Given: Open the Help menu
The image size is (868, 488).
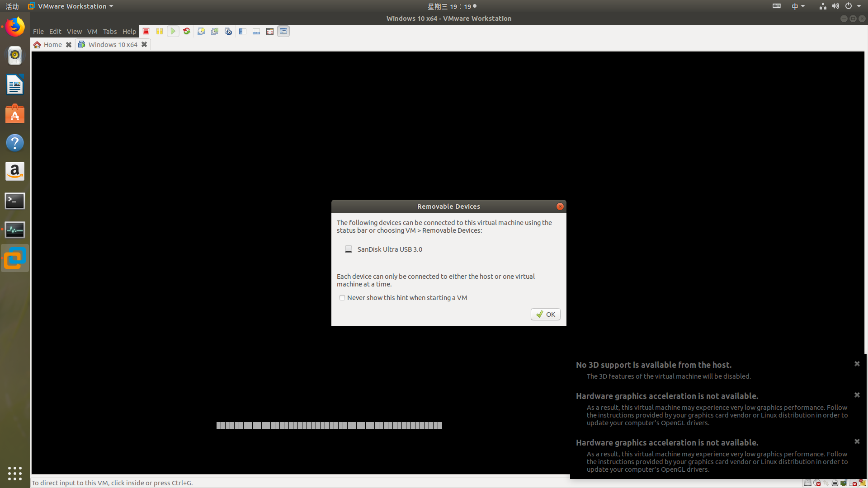Looking at the screenshot, I should pyautogui.click(x=129, y=31).
